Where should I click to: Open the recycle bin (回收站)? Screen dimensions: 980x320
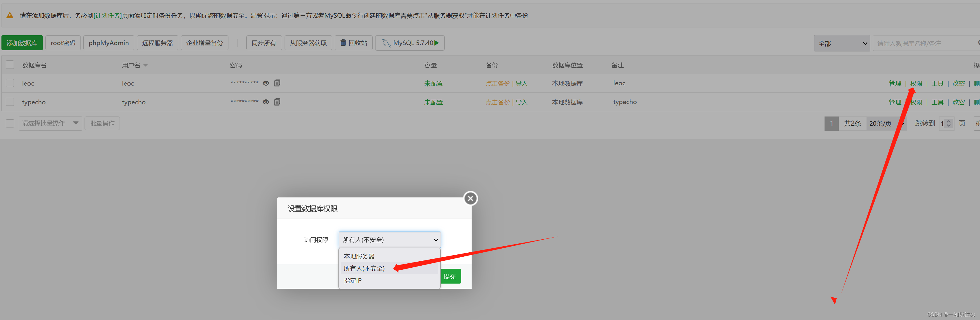(x=353, y=43)
